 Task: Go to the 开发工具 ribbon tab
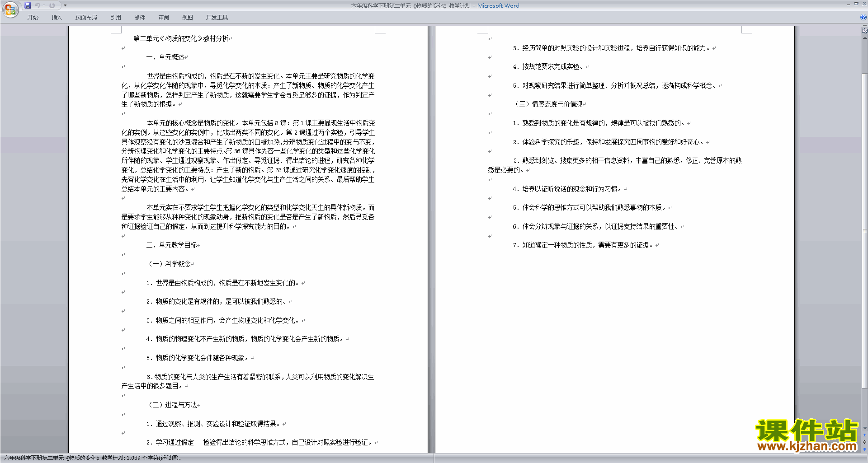pos(217,18)
